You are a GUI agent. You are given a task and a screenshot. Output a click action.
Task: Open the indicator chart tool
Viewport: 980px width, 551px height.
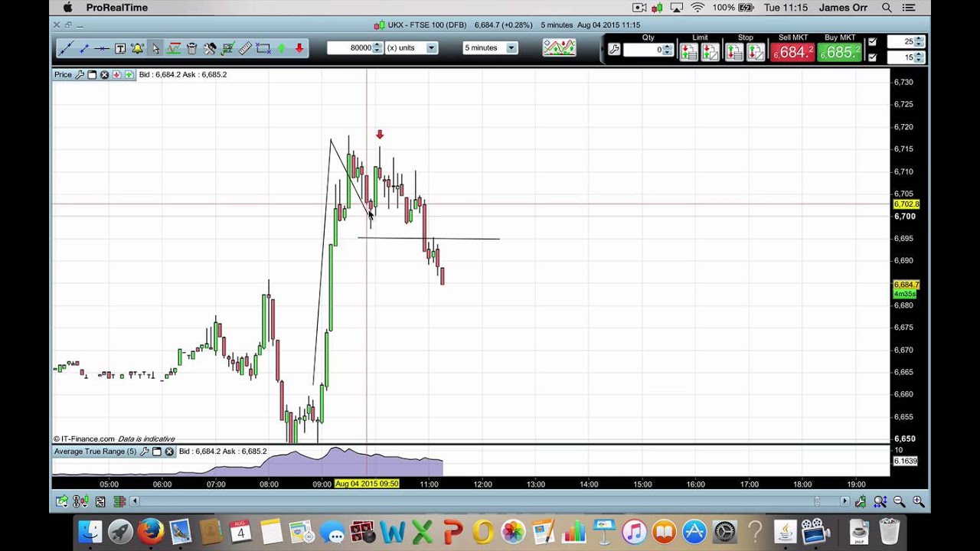(174, 48)
